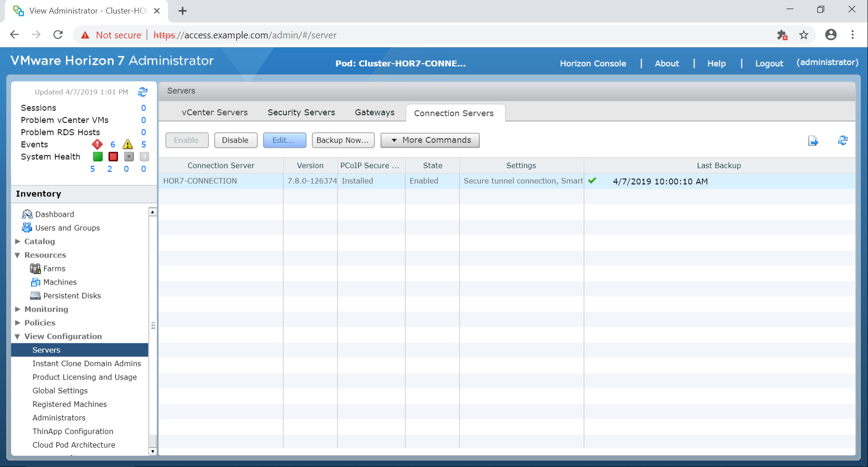Open Product Licensing and Usage
Image resolution: width=868 pixels, height=467 pixels.
coord(85,377)
